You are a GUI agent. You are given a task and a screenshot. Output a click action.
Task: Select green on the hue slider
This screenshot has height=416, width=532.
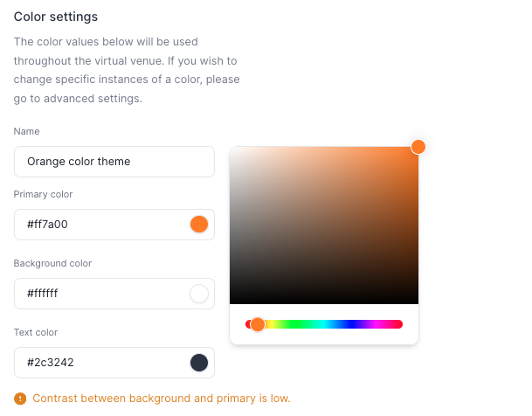click(298, 324)
